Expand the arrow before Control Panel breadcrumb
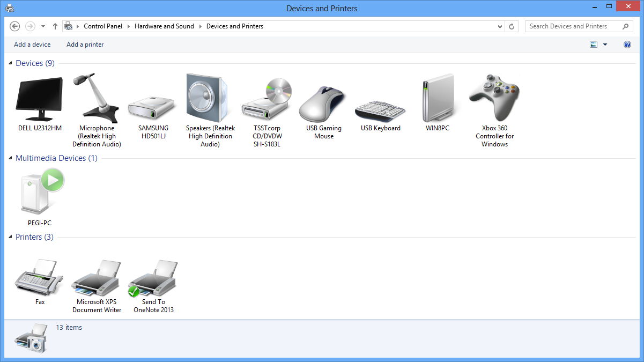Screen dimensions: 644x362 point(78,26)
